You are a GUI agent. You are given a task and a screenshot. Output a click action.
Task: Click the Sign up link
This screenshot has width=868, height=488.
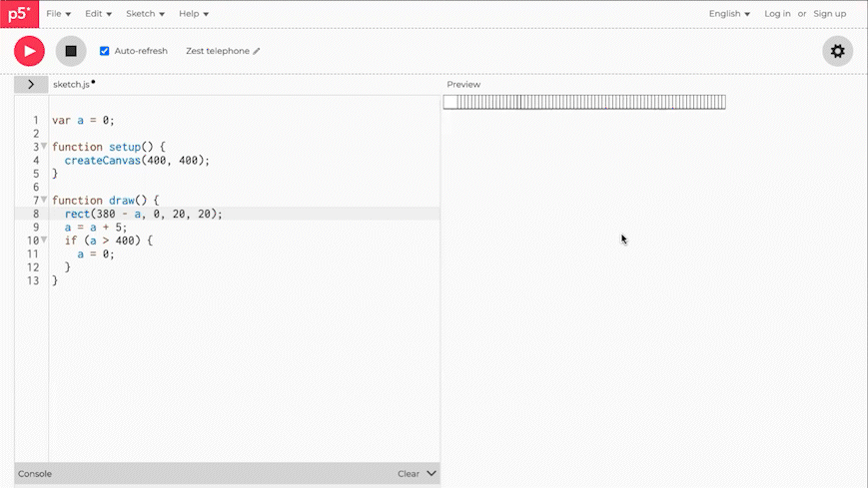click(x=829, y=14)
